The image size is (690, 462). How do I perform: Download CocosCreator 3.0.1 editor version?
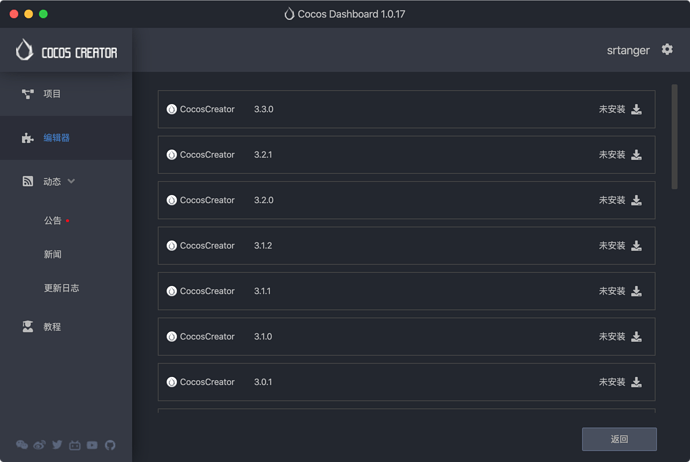pos(636,382)
